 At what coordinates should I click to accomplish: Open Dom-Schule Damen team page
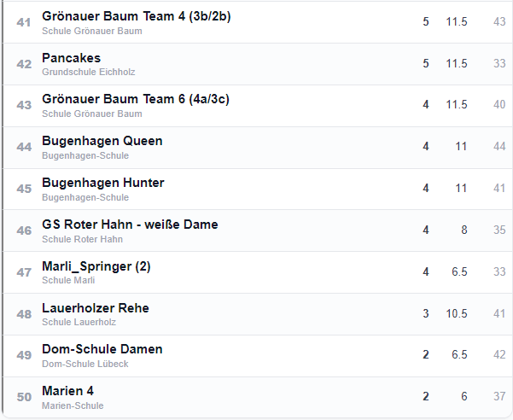pos(102,349)
